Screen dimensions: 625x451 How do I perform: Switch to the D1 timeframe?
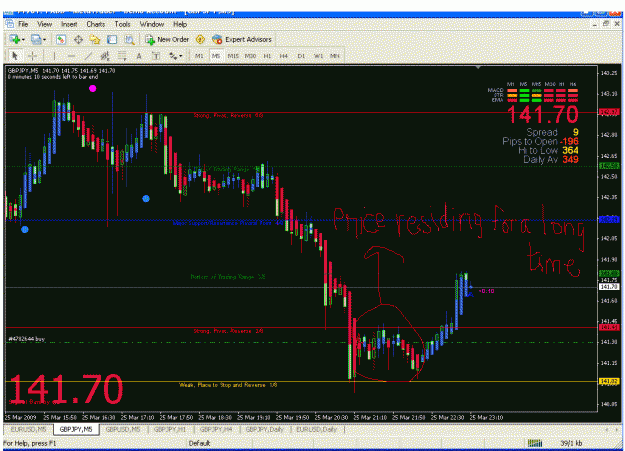[x=301, y=56]
